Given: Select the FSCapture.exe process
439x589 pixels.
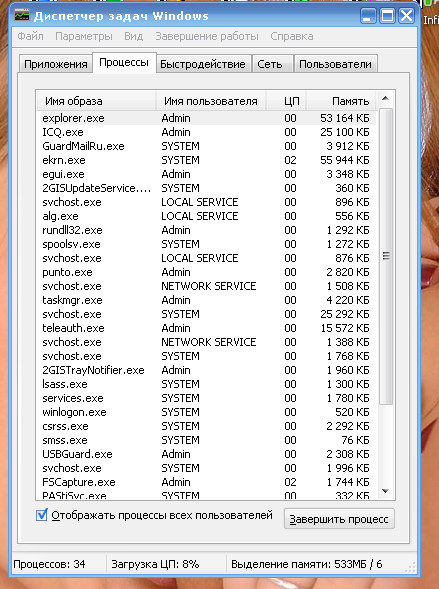Looking at the screenshot, I should click(206, 482).
